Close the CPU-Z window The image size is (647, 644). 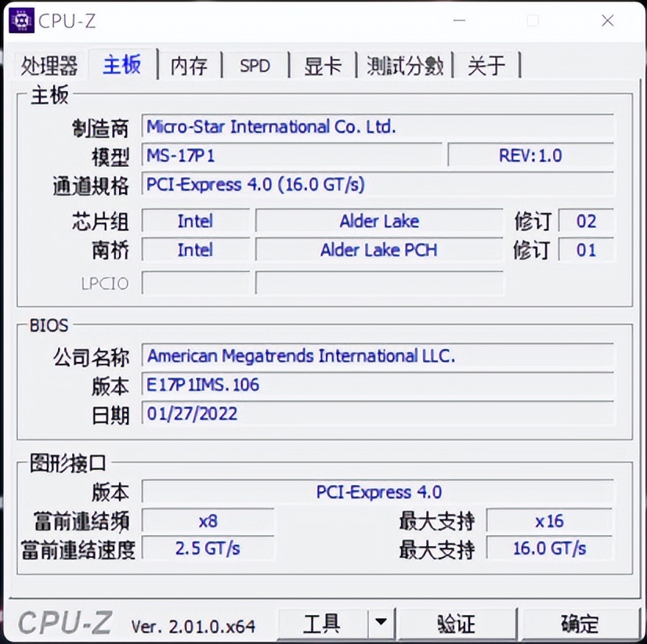pos(607,20)
